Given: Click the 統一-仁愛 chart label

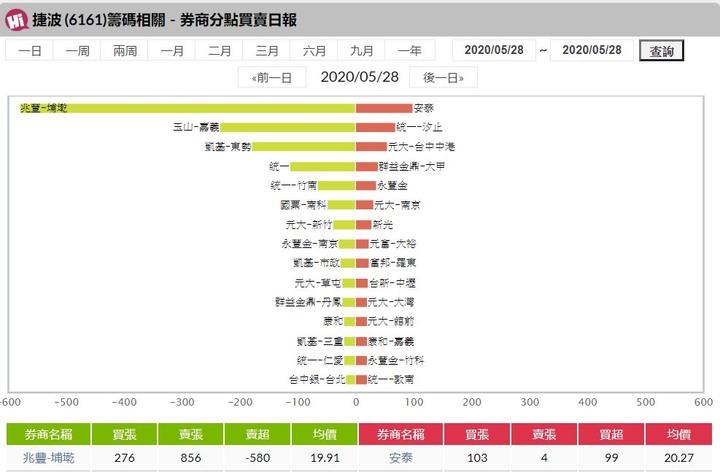Looking at the screenshot, I should 320,360.
